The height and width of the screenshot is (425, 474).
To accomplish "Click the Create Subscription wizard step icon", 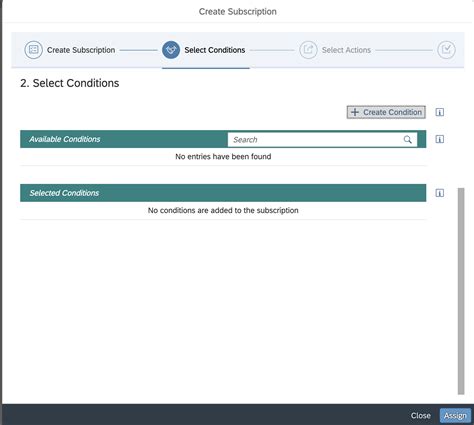I will pos(33,50).
